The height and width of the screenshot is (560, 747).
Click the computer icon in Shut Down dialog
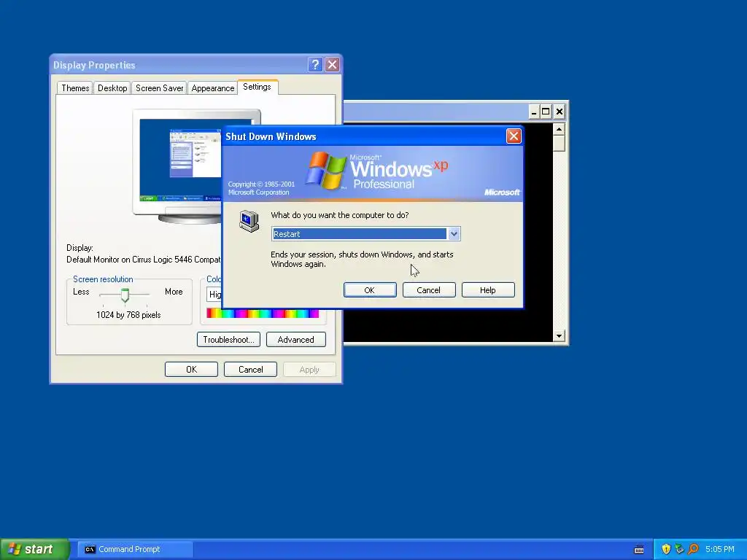(x=249, y=221)
